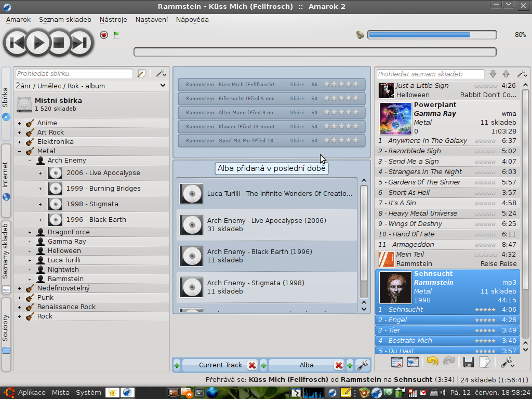Image resolution: width=532 pixels, height=399 pixels.
Task: Open Arch Enemy - Live Apocalypse (2006) entry
Action: tap(267, 224)
